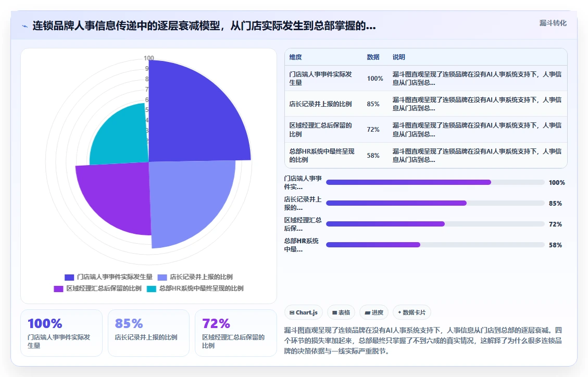The height and width of the screenshot is (377, 588).
Task: Toggle the 门店端人事事件实际发生量 legend swatch
Action: pos(69,278)
